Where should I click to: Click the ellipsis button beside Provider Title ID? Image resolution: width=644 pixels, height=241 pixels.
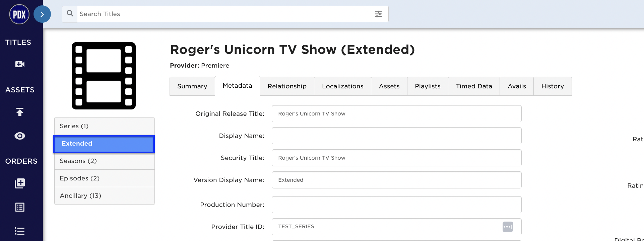pos(508,227)
